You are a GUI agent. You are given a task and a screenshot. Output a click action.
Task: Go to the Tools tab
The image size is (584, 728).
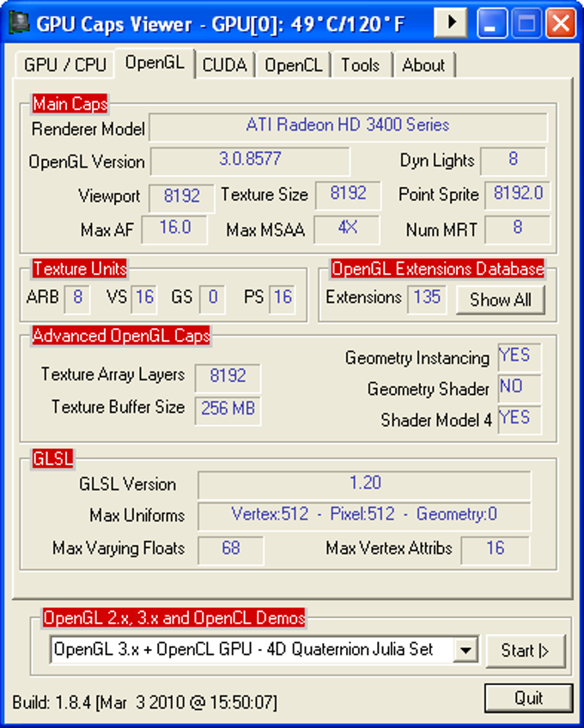361,65
